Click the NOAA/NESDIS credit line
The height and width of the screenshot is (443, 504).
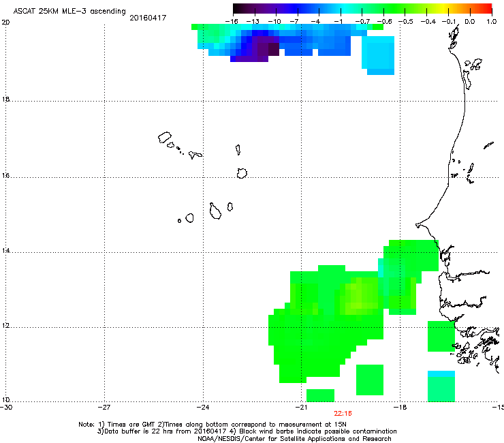coord(294,439)
